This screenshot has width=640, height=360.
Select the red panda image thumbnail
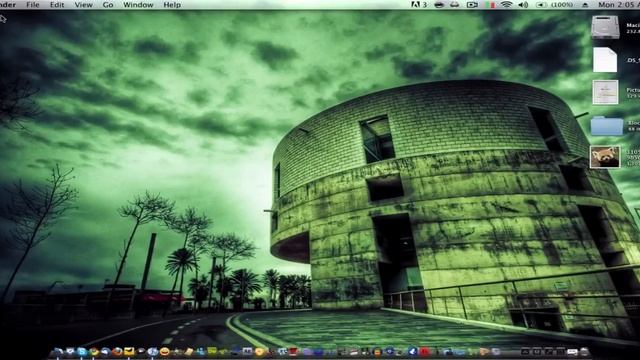tap(605, 157)
